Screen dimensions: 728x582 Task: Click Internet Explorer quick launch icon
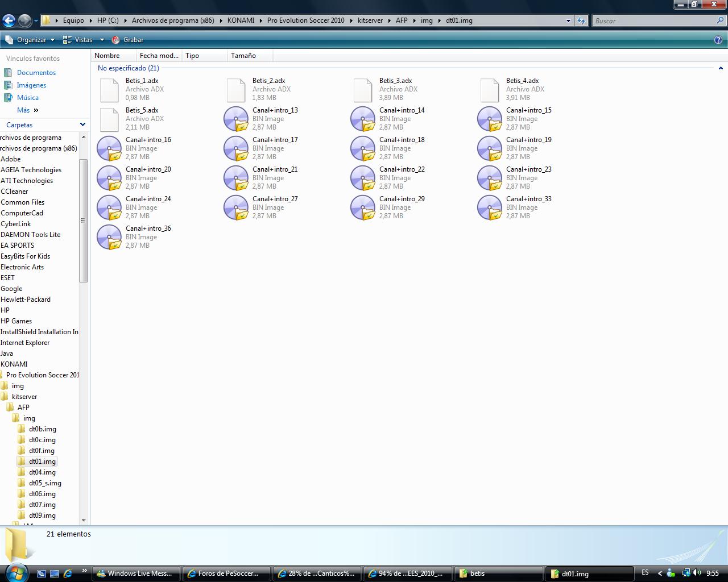click(x=68, y=573)
